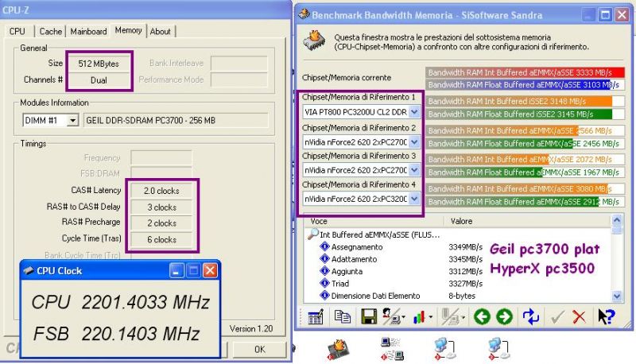Switch to the Cache tab in CPU-Z

tap(50, 31)
